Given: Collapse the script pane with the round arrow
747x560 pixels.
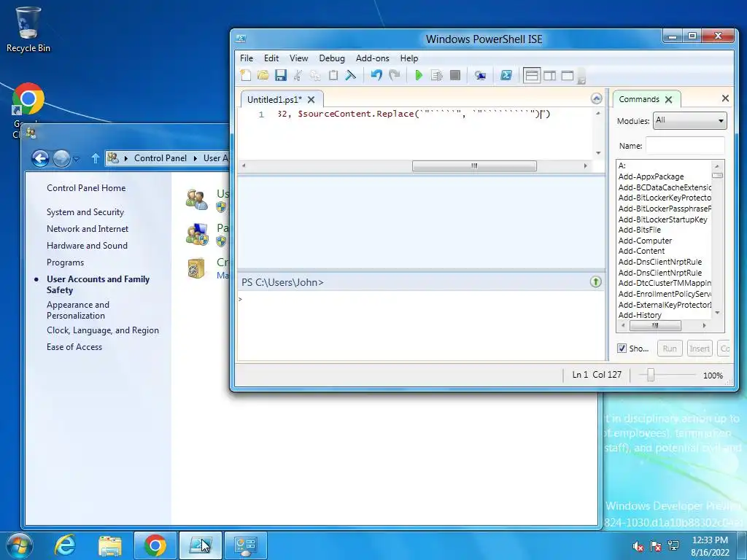Looking at the screenshot, I should (x=597, y=98).
